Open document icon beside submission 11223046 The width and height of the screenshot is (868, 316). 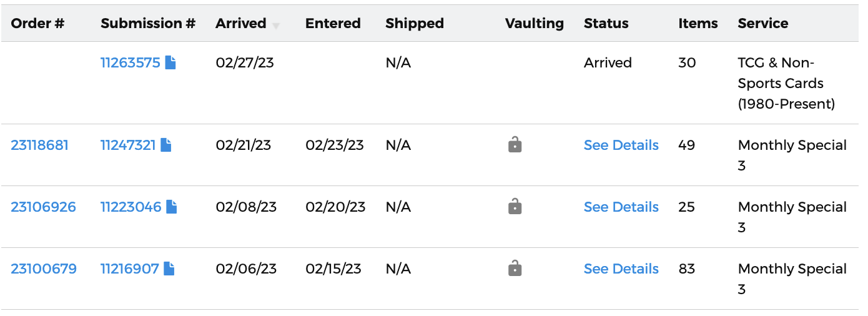click(171, 207)
